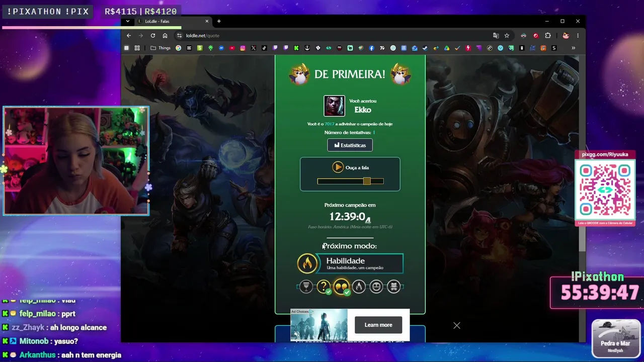Unmute the ad video
The height and width of the screenshot is (362, 644).
point(296,334)
